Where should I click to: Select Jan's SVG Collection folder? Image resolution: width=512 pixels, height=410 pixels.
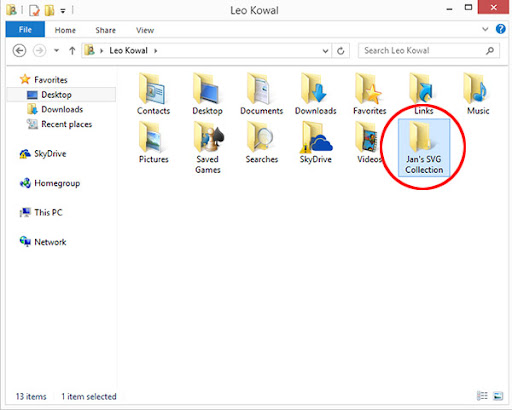tap(424, 147)
